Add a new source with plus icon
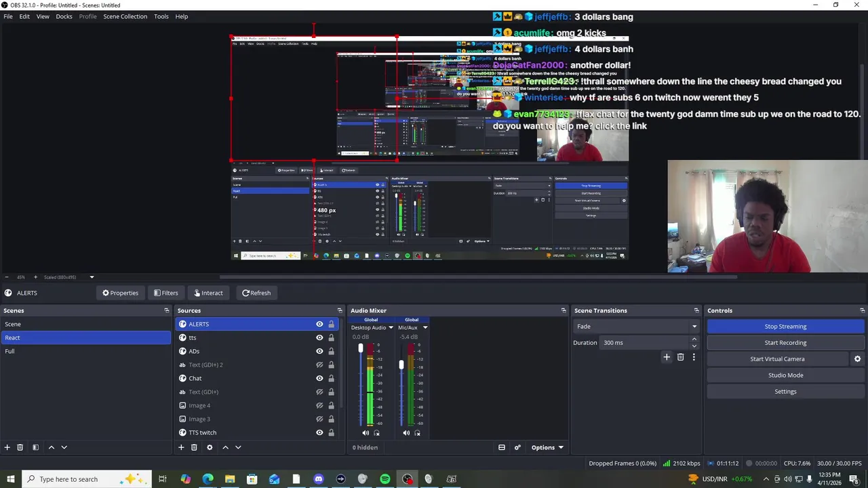Image resolution: width=868 pixels, height=488 pixels. pyautogui.click(x=181, y=447)
